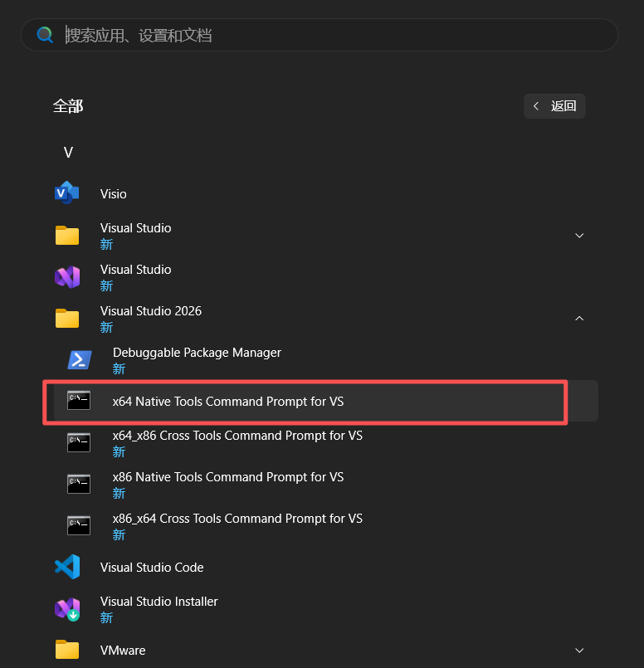Open the Visio app icon
This screenshot has height=668, width=644.
(x=67, y=193)
